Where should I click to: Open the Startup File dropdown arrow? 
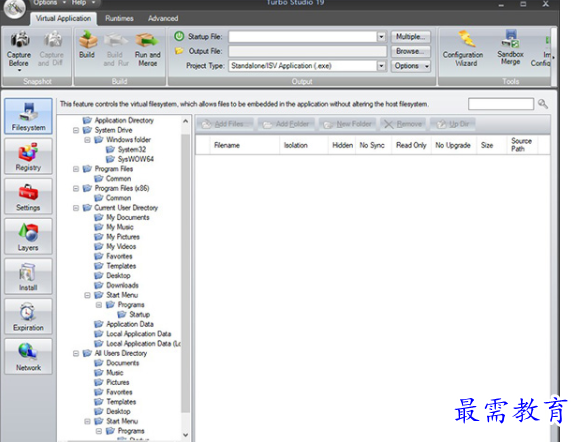[x=381, y=36]
